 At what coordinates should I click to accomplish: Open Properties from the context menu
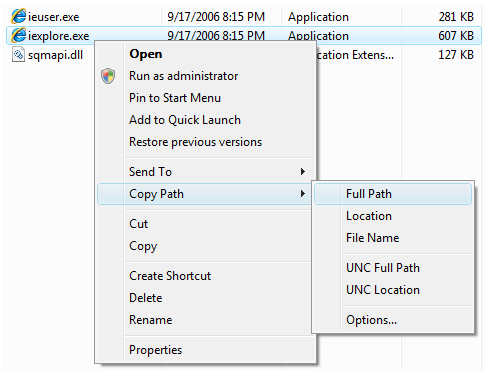click(156, 350)
